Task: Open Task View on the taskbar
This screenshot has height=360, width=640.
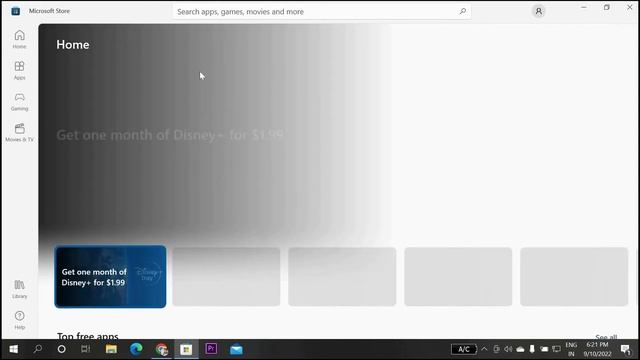Action: (85, 349)
